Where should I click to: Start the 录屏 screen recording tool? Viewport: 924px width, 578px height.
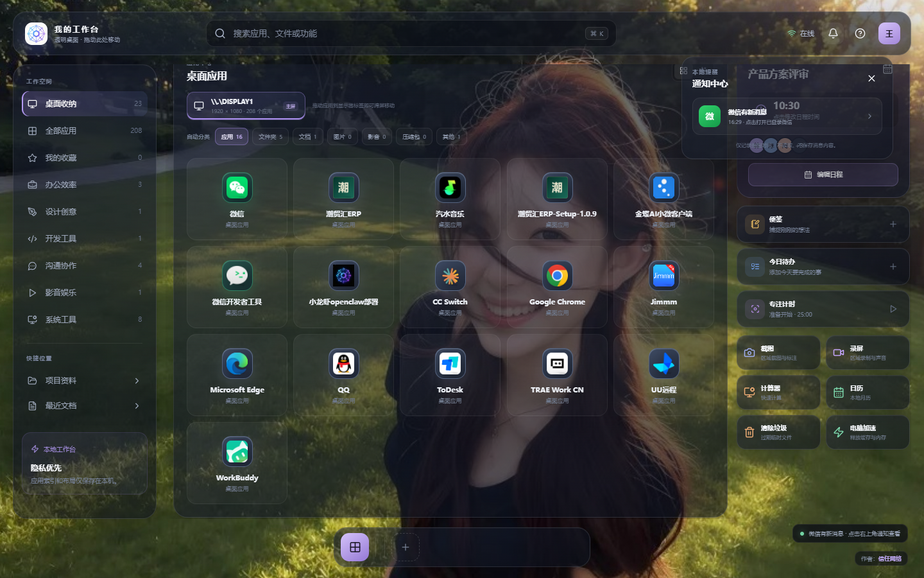[x=868, y=353]
